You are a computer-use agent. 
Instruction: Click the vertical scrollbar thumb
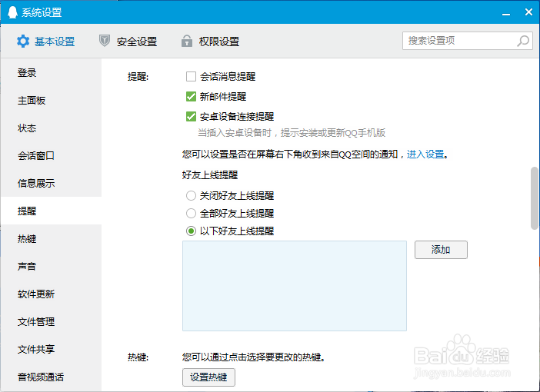(535, 198)
